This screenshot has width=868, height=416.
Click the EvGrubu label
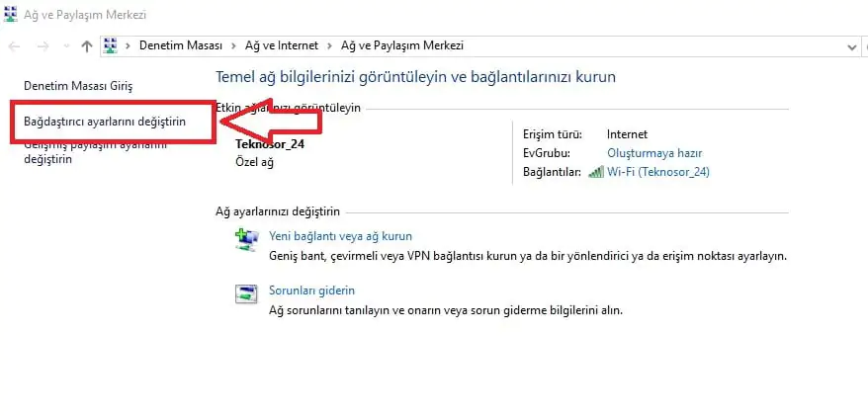(547, 153)
